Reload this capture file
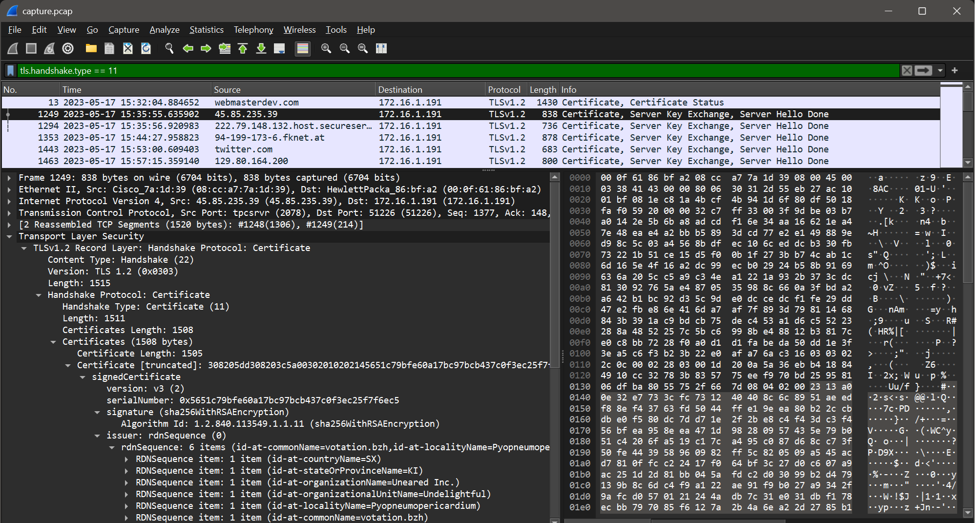 point(146,48)
